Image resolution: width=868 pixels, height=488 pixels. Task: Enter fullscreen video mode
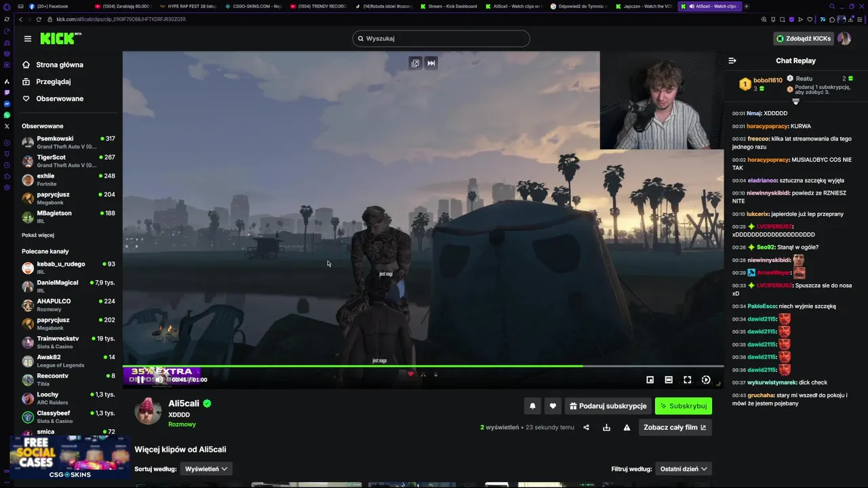click(x=687, y=380)
